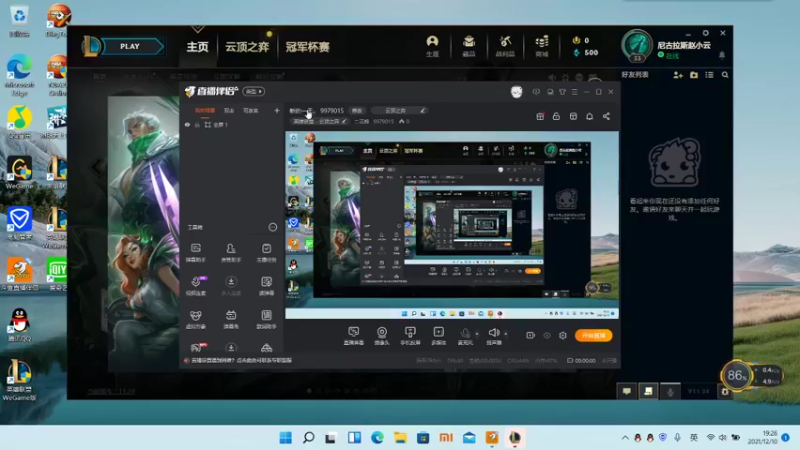Expand speaker options arrow
Viewport: 800px width, 450px height.
coord(506,334)
